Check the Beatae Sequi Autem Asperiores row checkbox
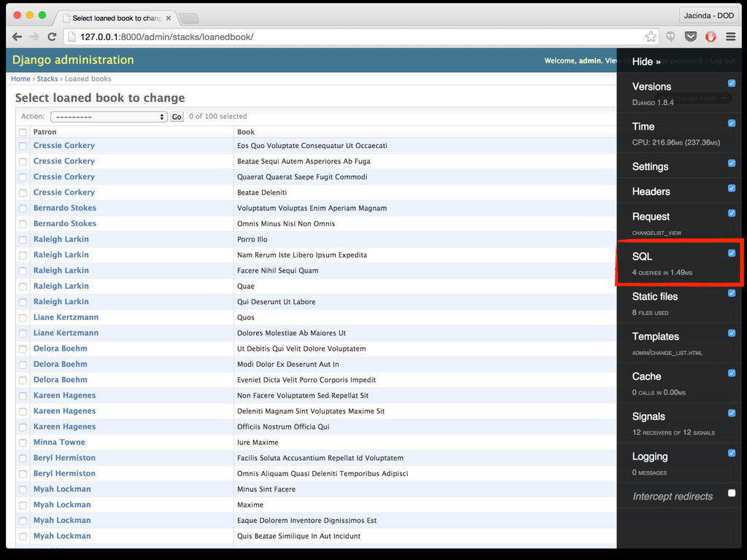747x560 pixels. click(23, 161)
